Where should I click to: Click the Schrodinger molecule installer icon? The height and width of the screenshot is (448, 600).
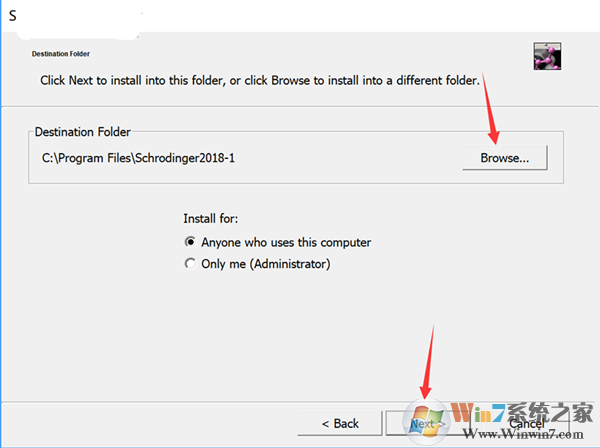547,56
